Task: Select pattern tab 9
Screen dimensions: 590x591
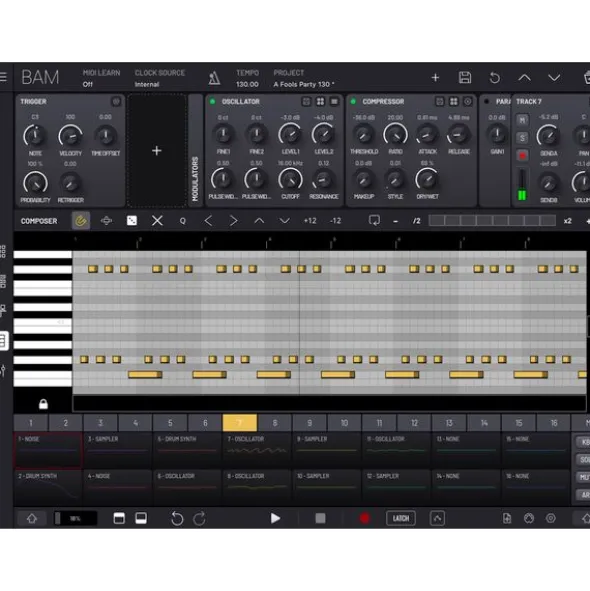Action: coord(310,423)
